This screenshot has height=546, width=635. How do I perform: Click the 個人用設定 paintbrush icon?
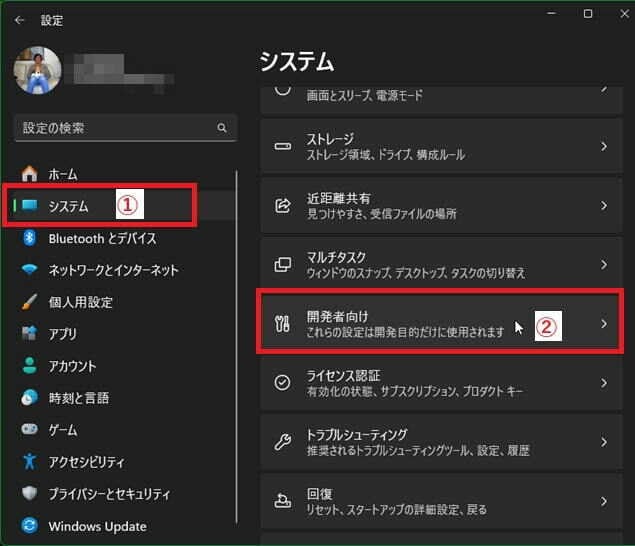(x=30, y=302)
